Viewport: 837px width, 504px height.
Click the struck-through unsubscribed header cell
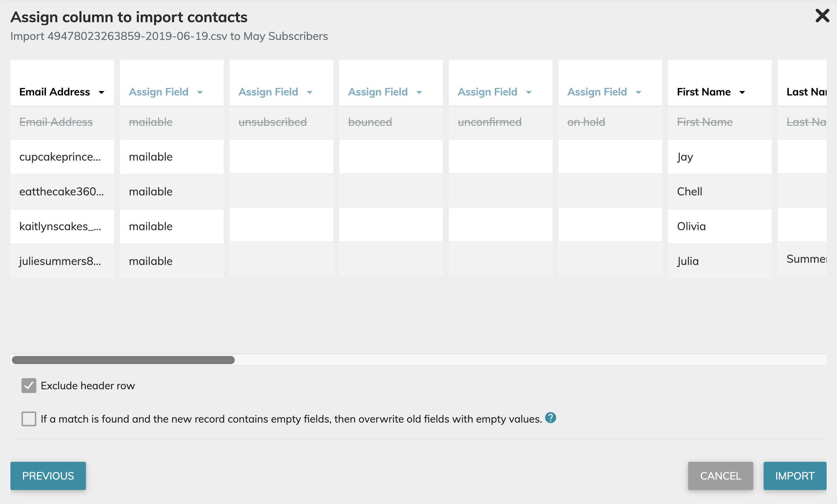[273, 122]
